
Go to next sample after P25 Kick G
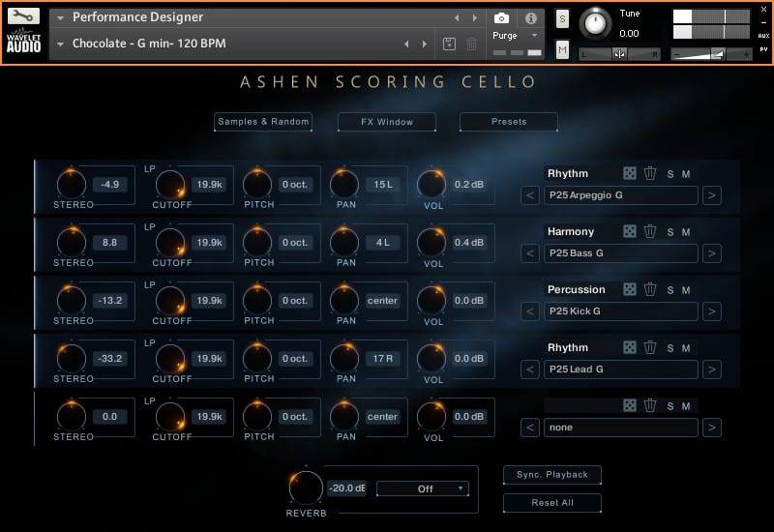coord(712,311)
